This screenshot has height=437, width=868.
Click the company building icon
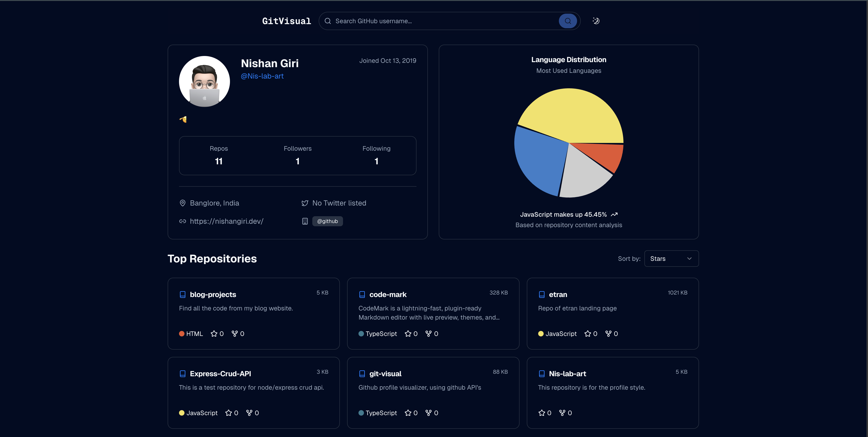coord(305,221)
